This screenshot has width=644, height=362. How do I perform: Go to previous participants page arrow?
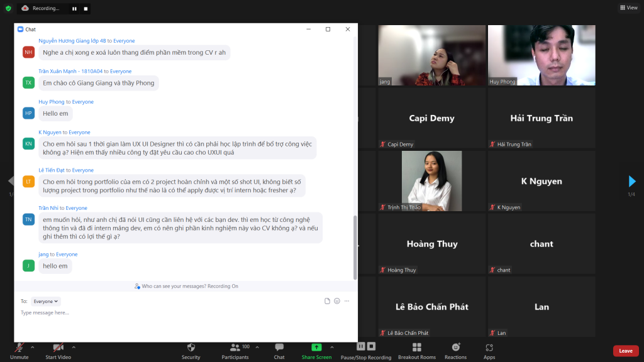(11, 180)
